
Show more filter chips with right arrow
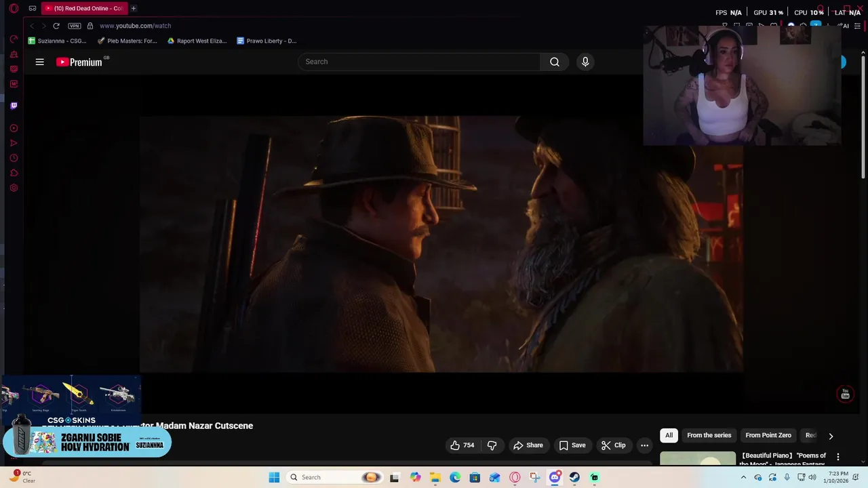pyautogui.click(x=831, y=436)
